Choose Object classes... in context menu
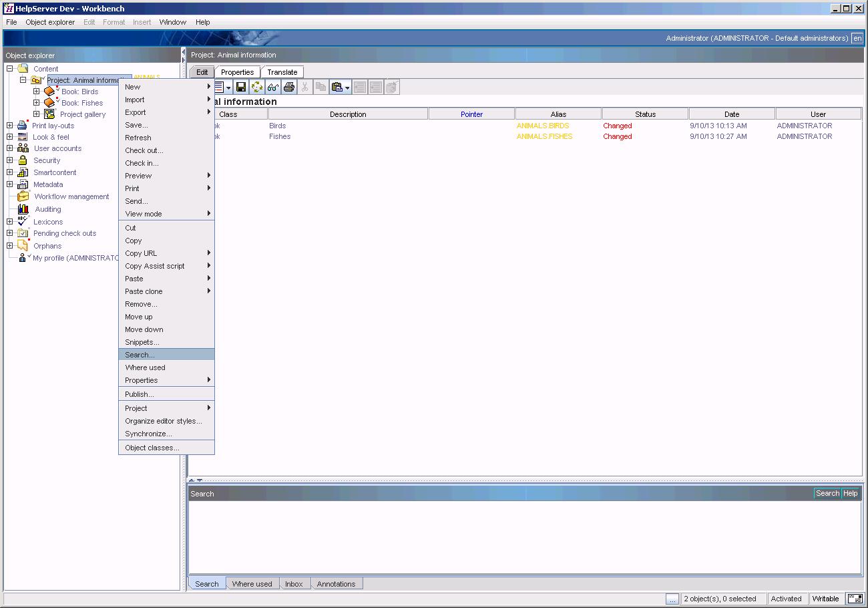The width and height of the screenshot is (868, 608). pyautogui.click(x=166, y=448)
